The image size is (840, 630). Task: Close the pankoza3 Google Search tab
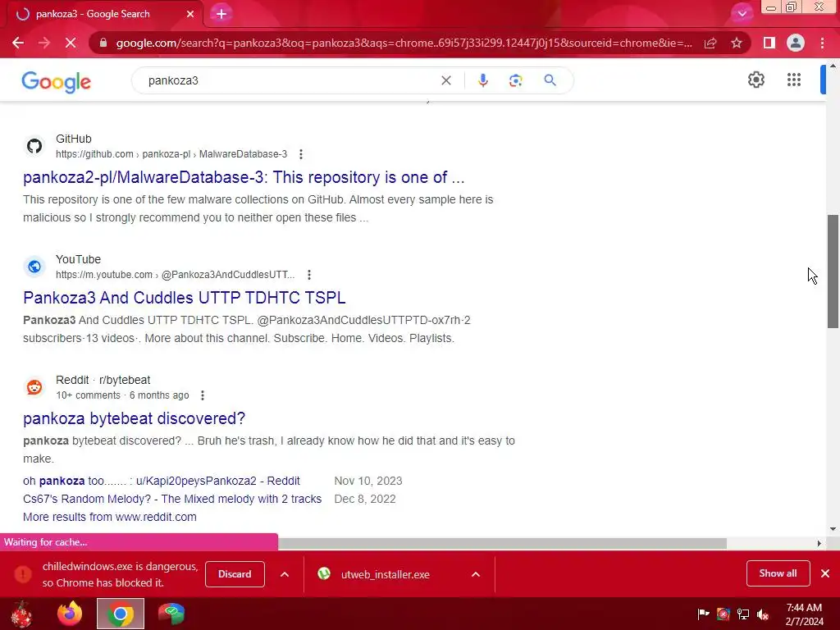pyautogui.click(x=190, y=14)
